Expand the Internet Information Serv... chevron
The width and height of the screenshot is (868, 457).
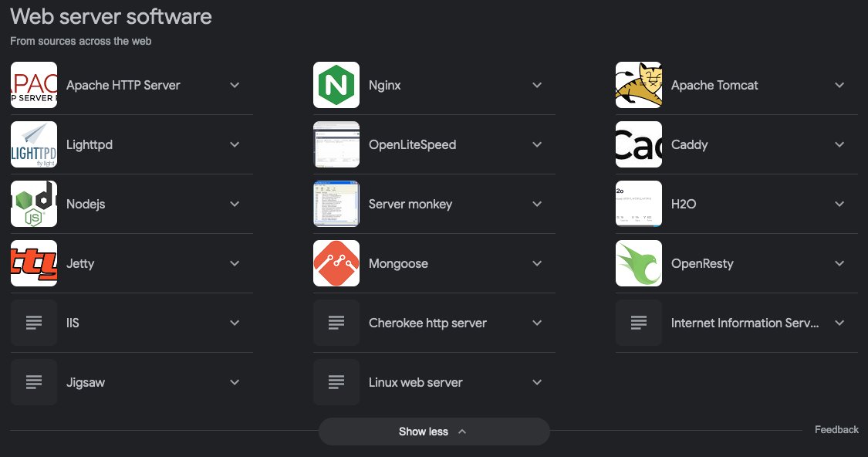point(839,323)
